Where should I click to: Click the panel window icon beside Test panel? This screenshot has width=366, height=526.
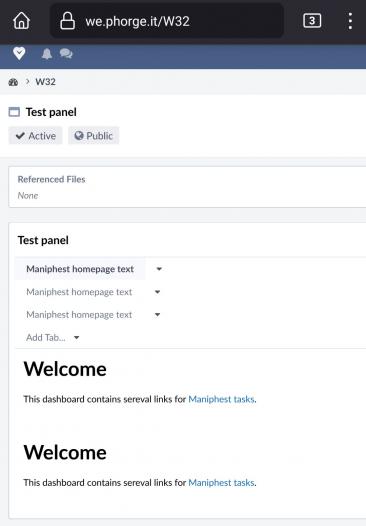point(14,112)
